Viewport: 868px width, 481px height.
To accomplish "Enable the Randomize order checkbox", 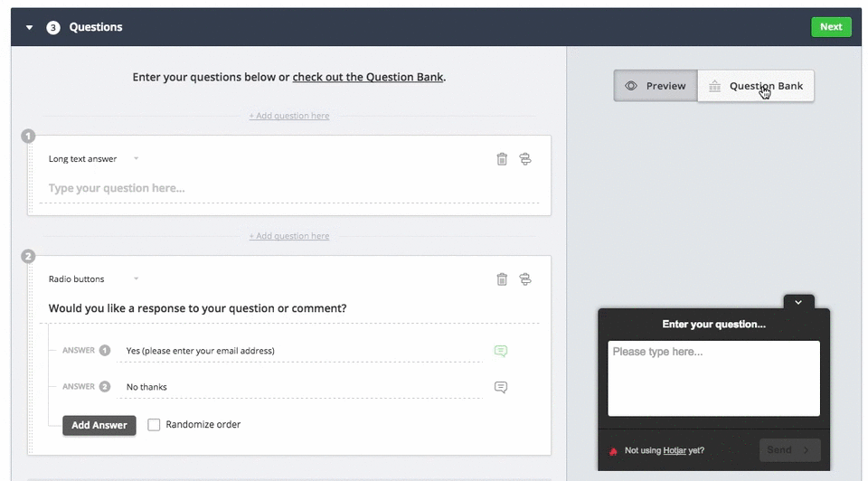I will click(x=154, y=425).
